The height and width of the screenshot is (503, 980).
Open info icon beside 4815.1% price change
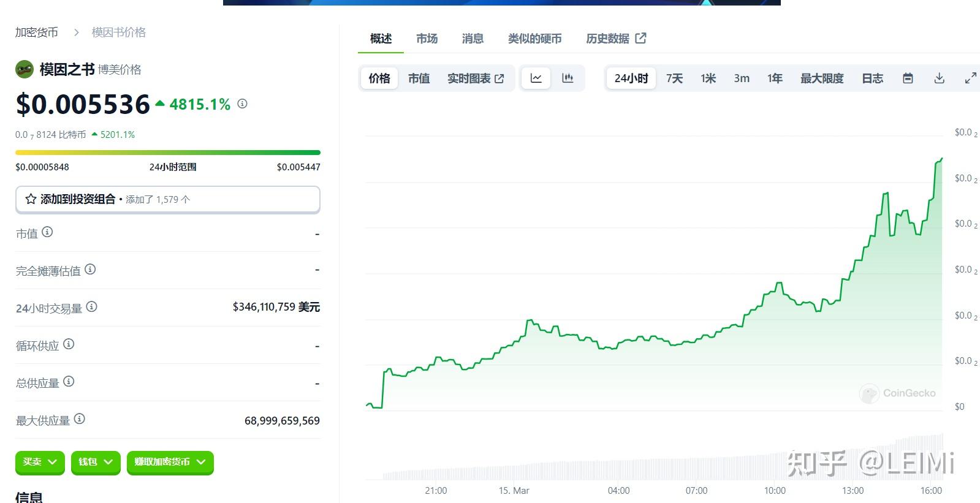click(243, 104)
